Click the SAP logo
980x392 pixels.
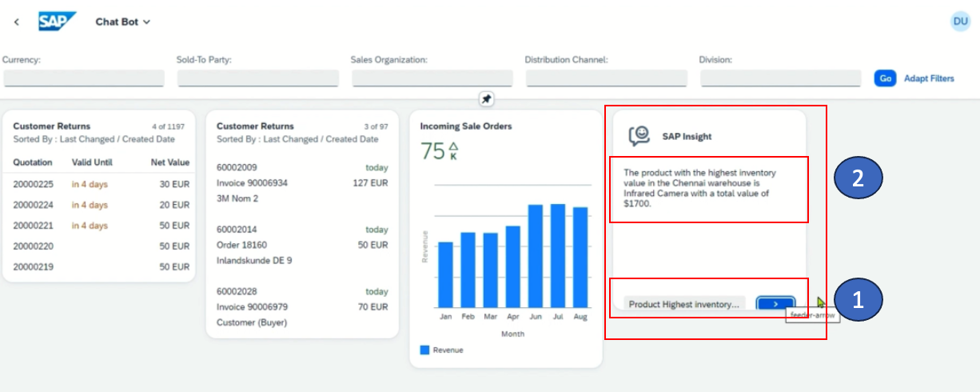[x=57, y=22]
